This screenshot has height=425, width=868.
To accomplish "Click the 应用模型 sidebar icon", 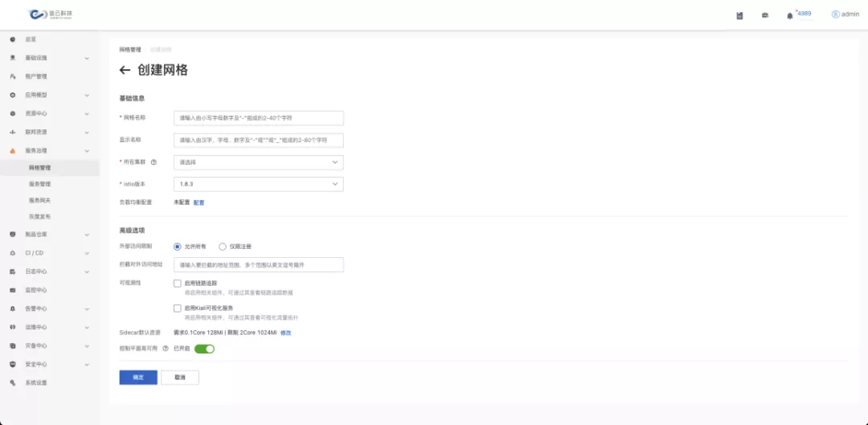I will 12,95.
